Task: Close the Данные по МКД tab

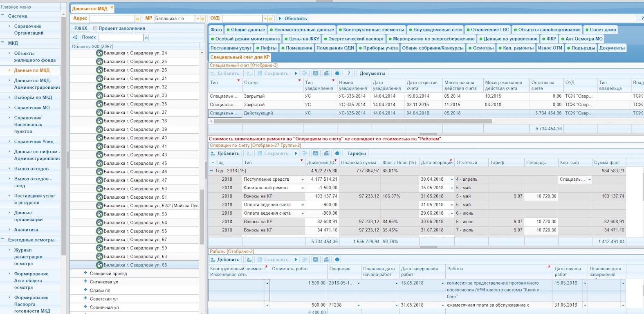Action: click(x=112, y=8)
